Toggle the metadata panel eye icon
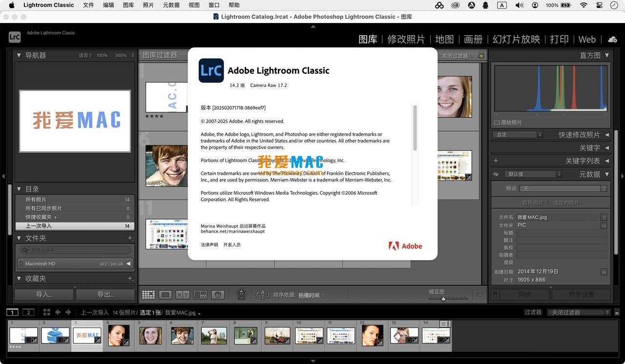The width and height of the screenshot is (625, 364). click(496, 174)
